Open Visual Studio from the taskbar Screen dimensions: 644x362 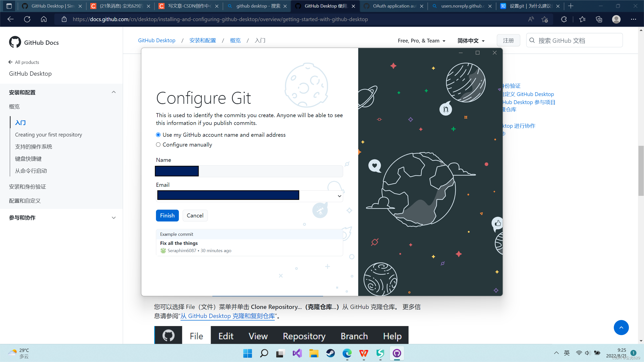[297, 353]
